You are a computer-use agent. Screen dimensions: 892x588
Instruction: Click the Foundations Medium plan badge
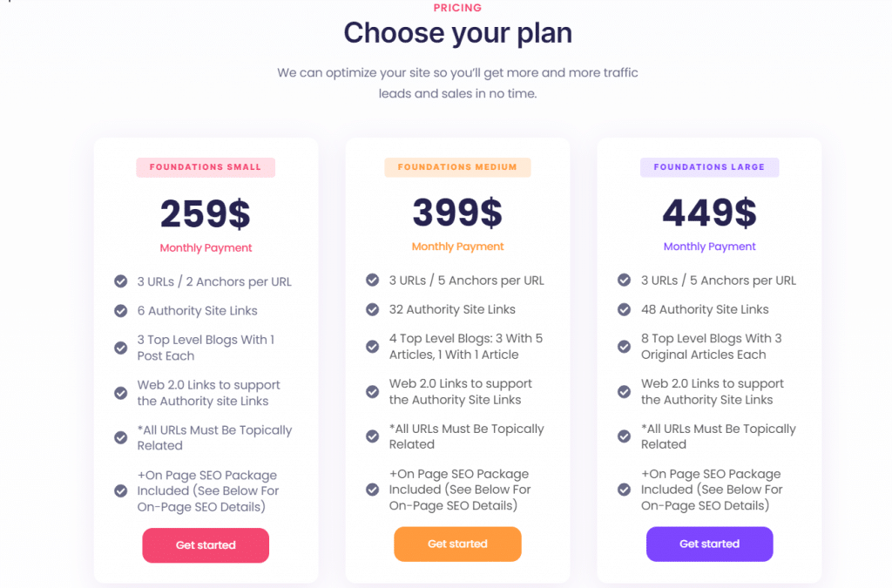(457, 167)
